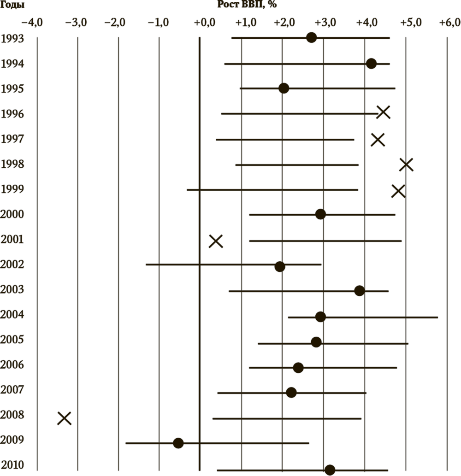Click the 2010 year label
461x476 pixels.
(x=12, y=465)
